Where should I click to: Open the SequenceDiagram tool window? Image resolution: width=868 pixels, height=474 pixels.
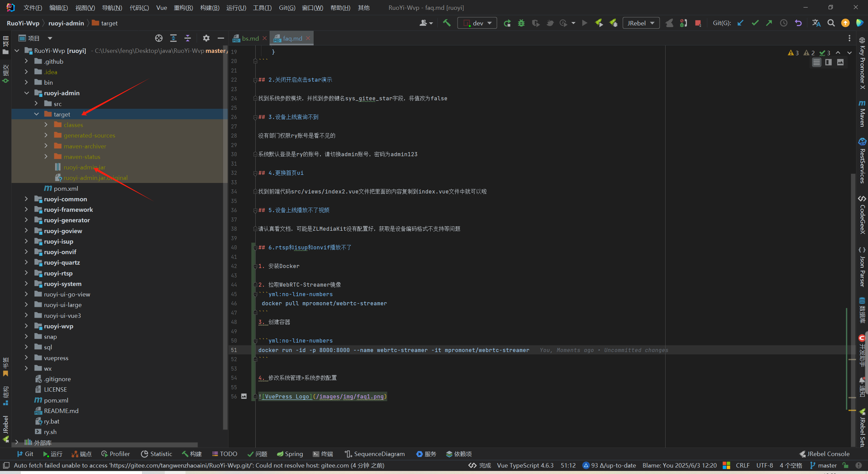tap(375, 454)
